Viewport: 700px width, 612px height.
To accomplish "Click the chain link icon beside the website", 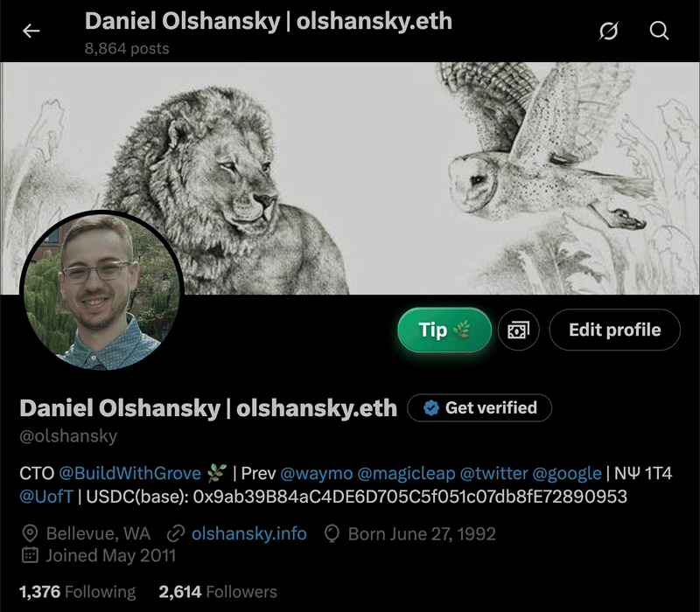I will 176,533.
